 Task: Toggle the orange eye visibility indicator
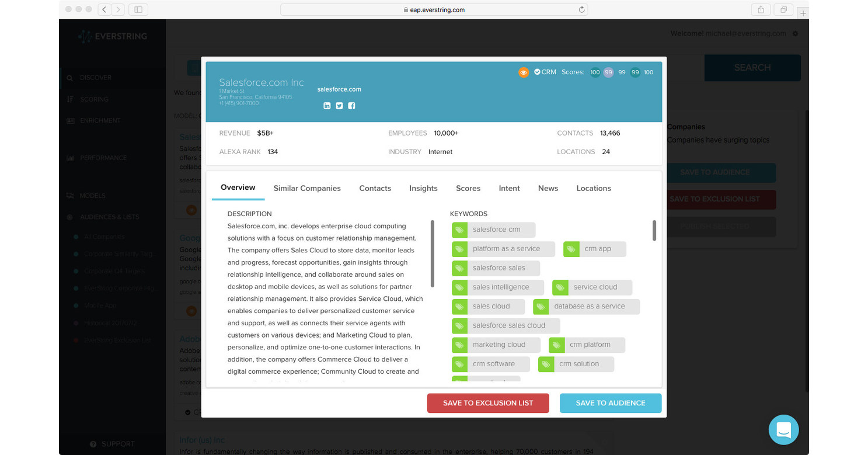[524, 72]
